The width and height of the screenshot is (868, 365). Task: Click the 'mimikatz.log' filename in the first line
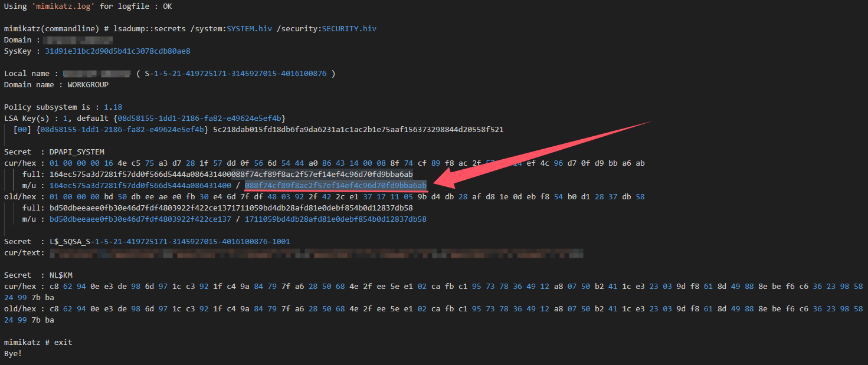point(62,6)
